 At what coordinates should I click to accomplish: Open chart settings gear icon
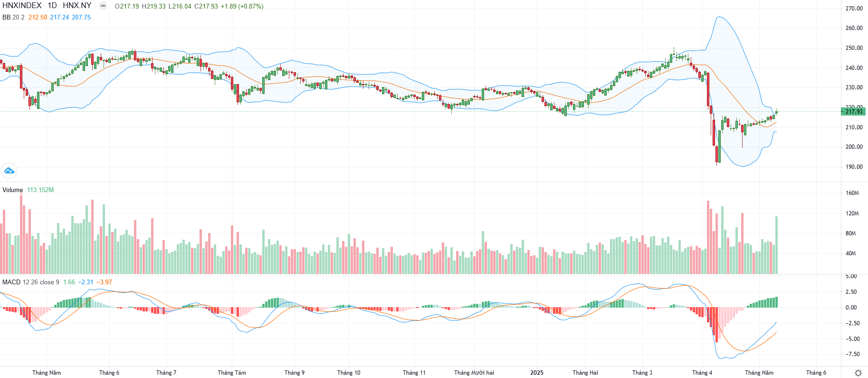pyautogui.click(x=858, y=373)
